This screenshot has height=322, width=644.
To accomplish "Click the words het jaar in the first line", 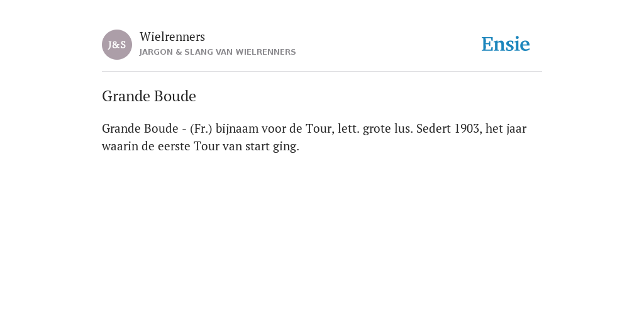I will point(506,129).
